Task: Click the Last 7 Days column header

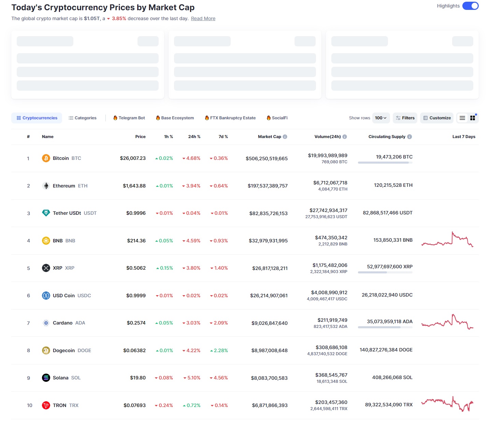Action: [x=464, y=137]
